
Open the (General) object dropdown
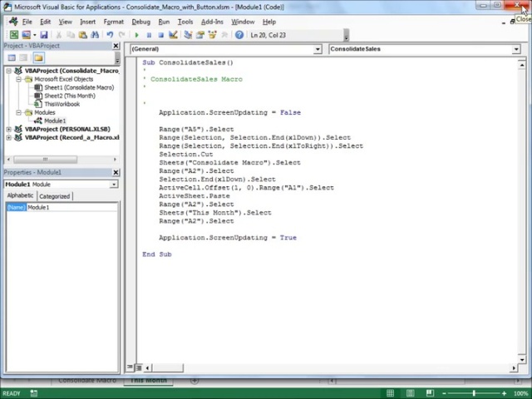pos(317,49)
